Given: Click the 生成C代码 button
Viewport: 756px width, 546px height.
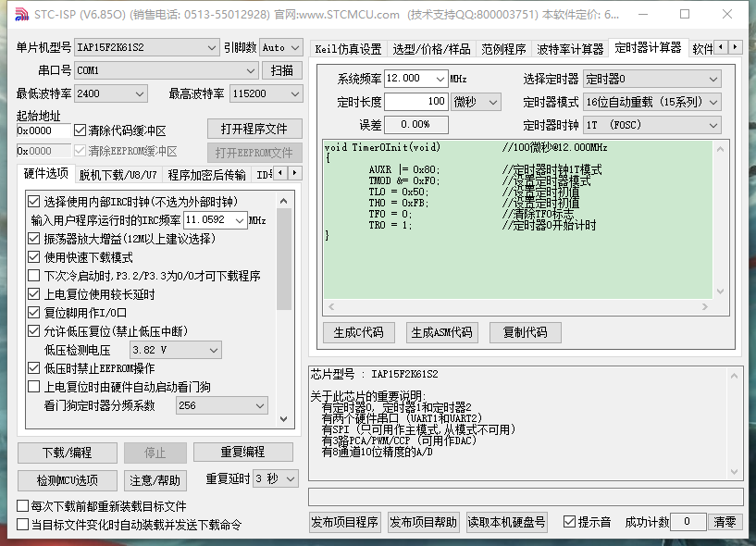Looking at the screenshot, I should point(359,332).
